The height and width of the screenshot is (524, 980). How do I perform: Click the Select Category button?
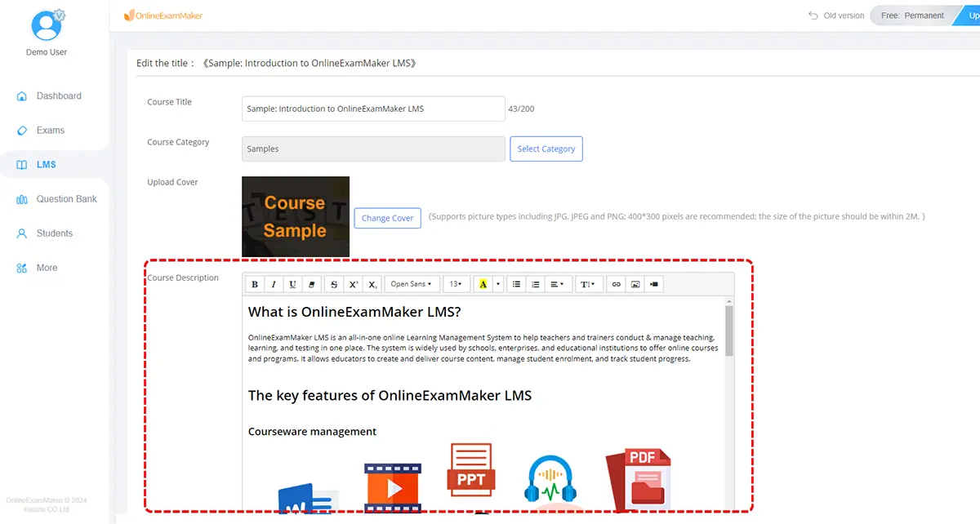[x=546, y=149]
